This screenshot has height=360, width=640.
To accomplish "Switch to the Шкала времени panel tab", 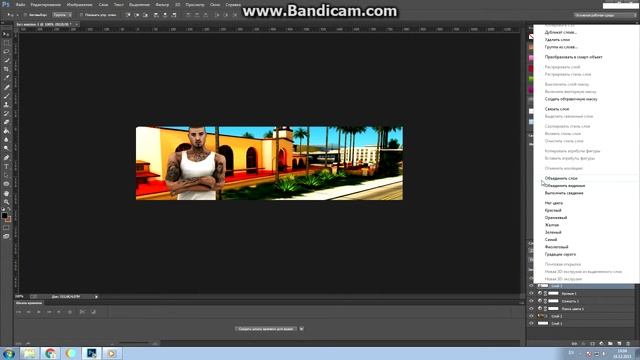I will coord(29,303).
